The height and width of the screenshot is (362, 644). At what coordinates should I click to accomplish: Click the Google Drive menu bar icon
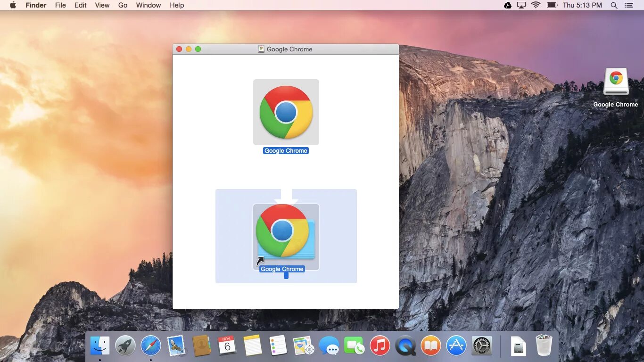[508, 5]
